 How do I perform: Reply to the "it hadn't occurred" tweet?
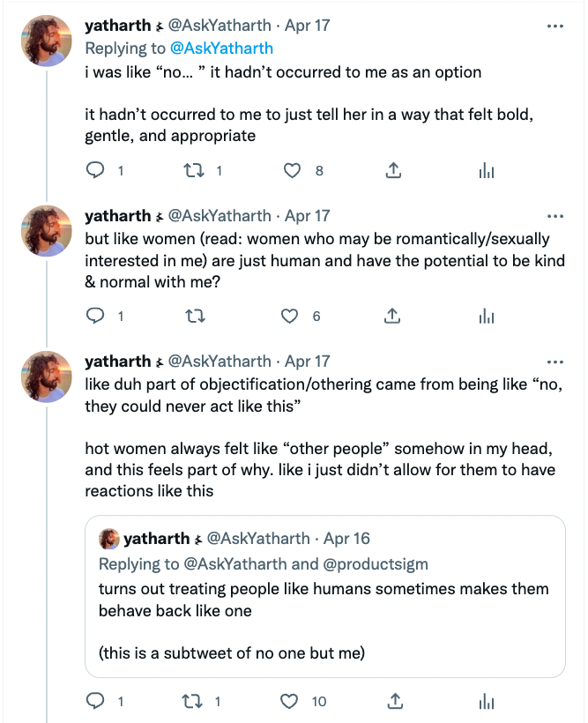pyautogui.click(x=95, y=171)
